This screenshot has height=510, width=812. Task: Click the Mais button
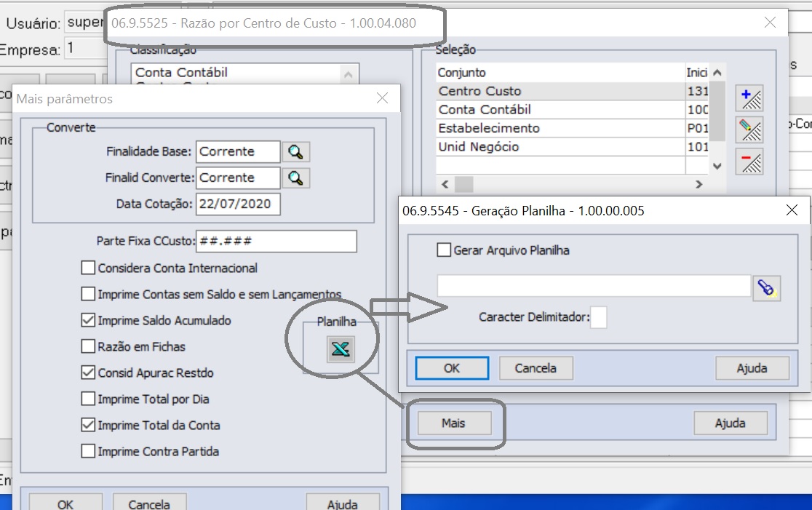click(x=454, y=423)
